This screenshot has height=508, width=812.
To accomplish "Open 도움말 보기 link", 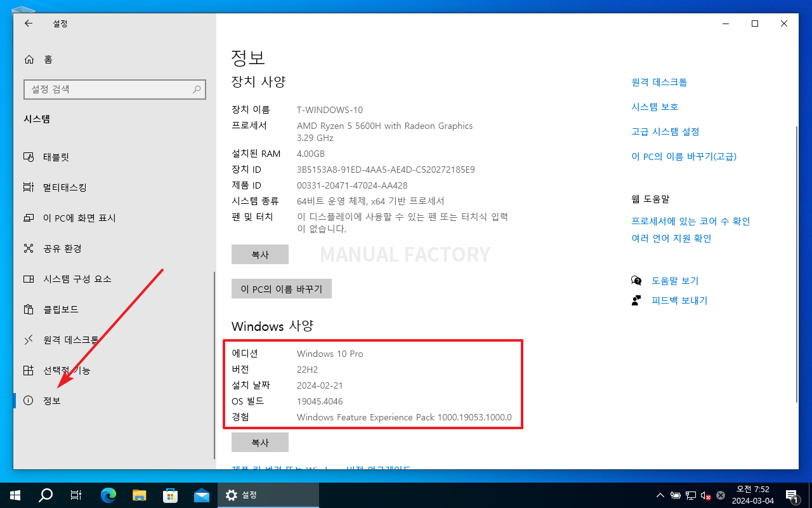I will click(675, 281).
